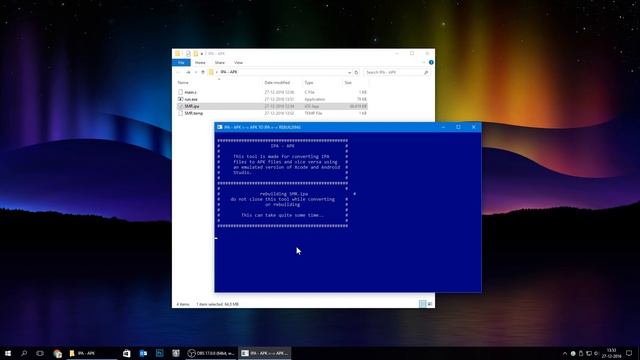Select the run.exe application file
Image resolution: width=640 pixels, height=360 pixels.
tap(191, 99)
